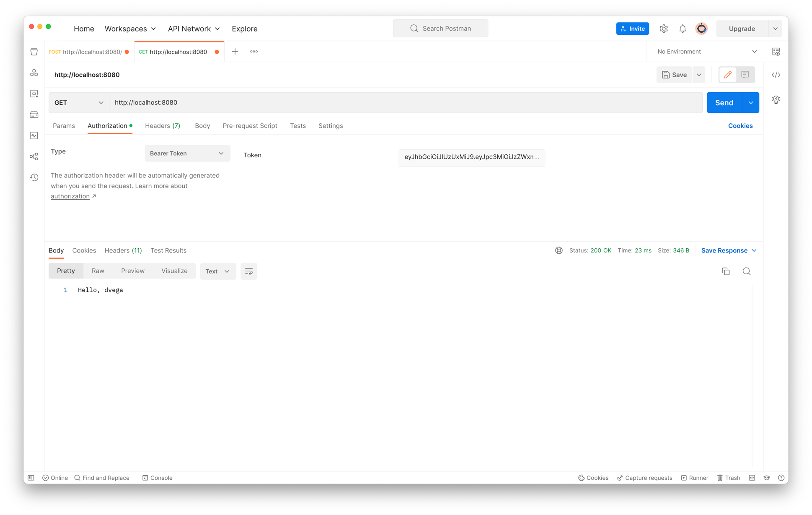Open the environment quick look icon

776,52
